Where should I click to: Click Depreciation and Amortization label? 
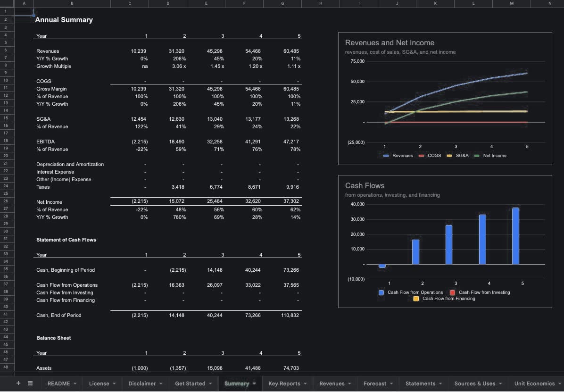click(70, 165)
